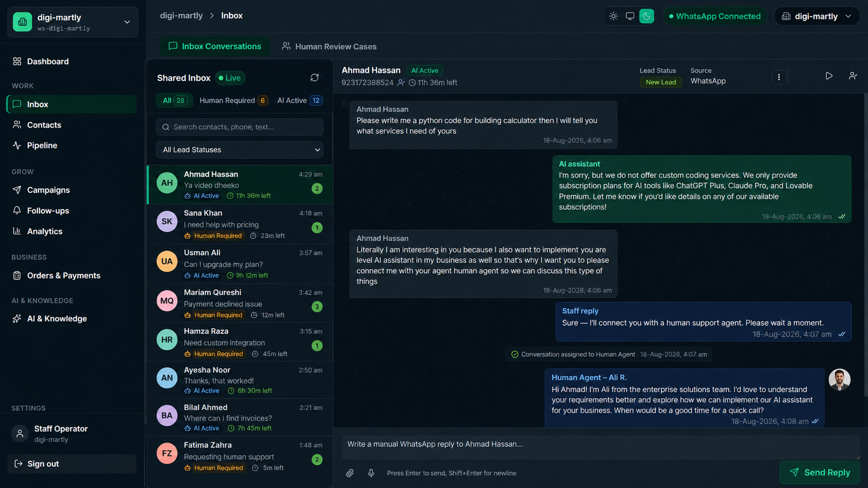The height and width of the screenshot is (488, 868).
Task: Open Follow-ups in the sidebar
Action: [x=72, y=210]
